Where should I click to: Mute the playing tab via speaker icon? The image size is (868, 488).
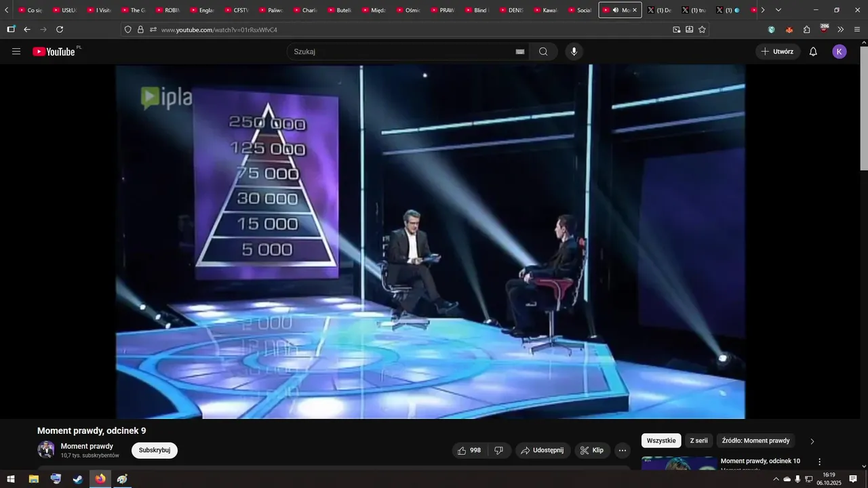pos(616,10)
